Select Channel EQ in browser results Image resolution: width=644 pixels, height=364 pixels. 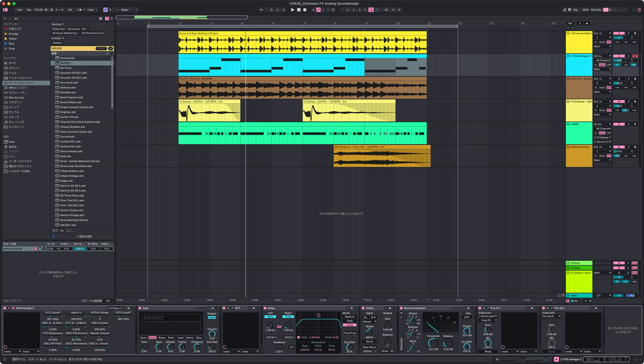tap(67, 58)
